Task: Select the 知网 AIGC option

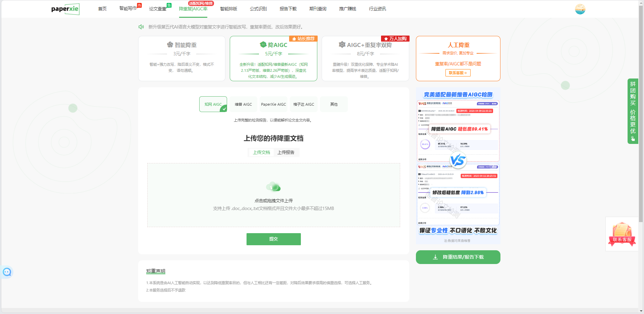Action: (x=213, y=104)
